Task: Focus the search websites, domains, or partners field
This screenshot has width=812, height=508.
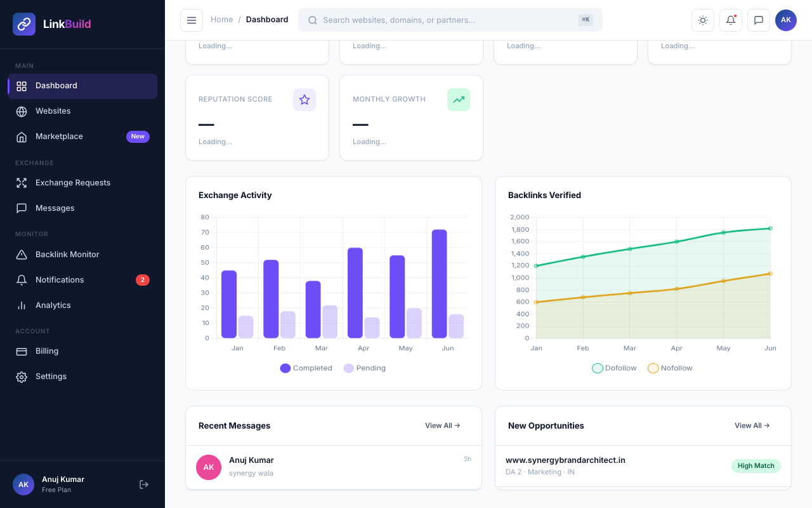Action: tap(450, 20)
